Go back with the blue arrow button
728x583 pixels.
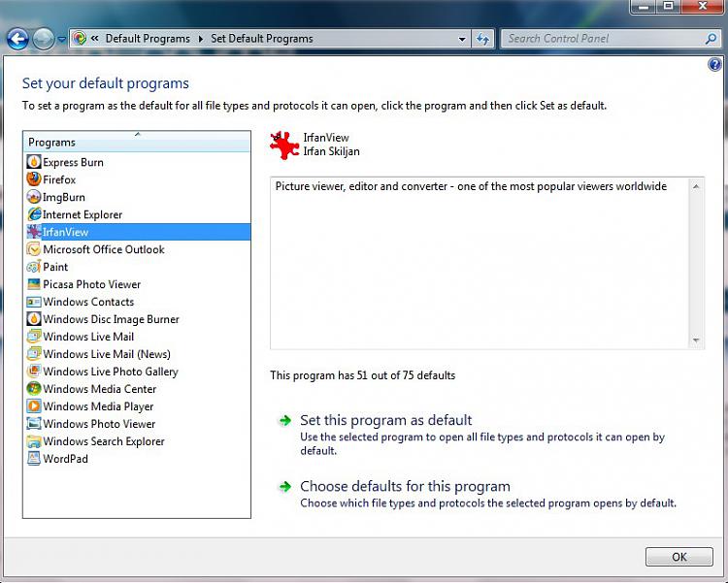pos(17,39)
